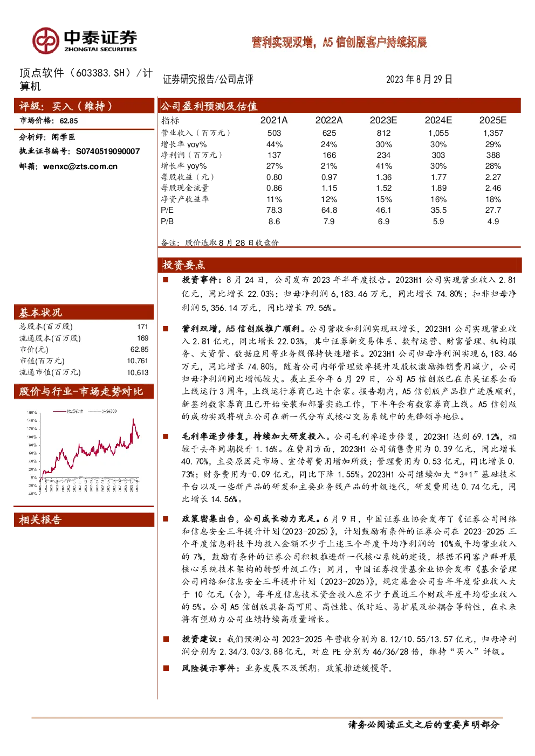Viewport: 535px width, 756px height.
Task: Click the license number S0740519090007
Action: (108, 151)
